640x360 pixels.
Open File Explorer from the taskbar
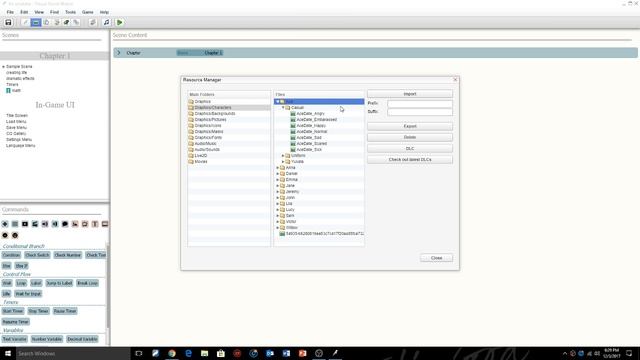coord(204,353)
